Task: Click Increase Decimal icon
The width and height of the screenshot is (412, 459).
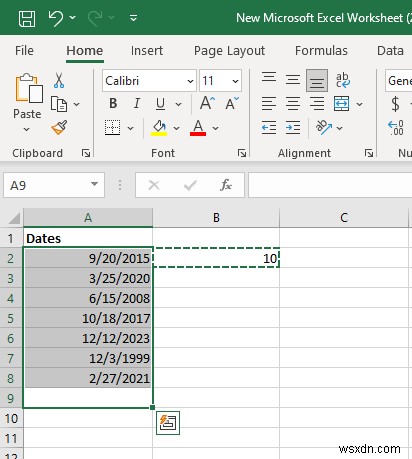Action: tap(396, 128)
